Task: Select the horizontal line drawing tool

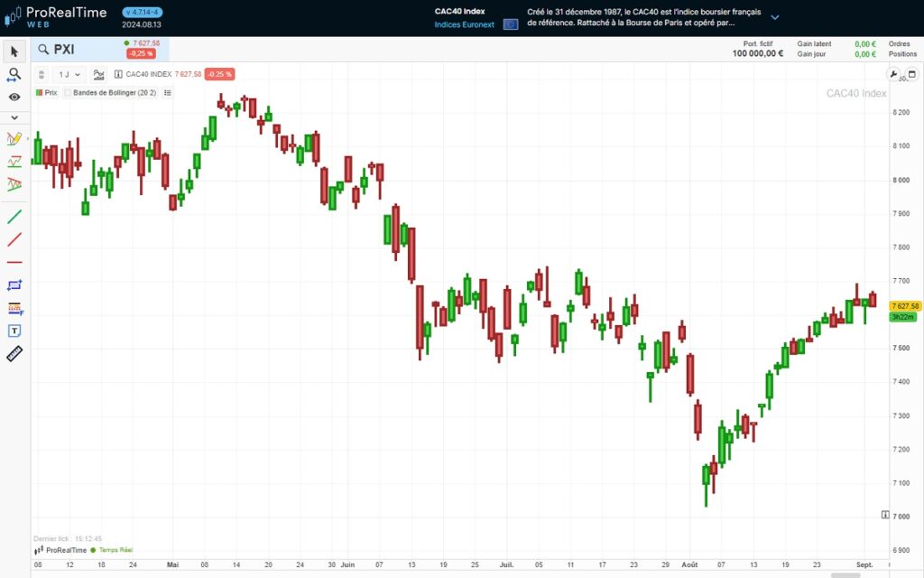Action: [13, 263]
